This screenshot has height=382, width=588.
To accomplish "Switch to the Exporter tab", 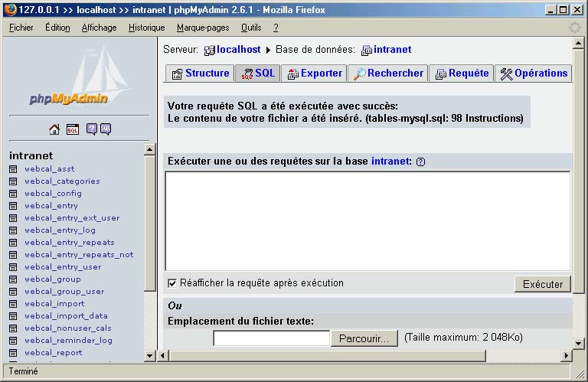I will click(x=314, y=73).
